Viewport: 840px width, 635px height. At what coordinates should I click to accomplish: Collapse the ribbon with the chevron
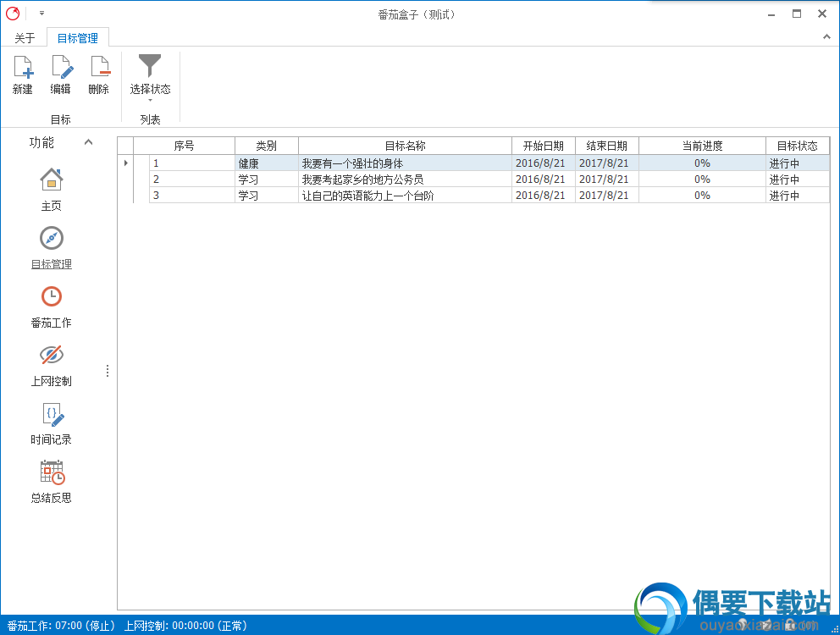[x=826, y=37]
